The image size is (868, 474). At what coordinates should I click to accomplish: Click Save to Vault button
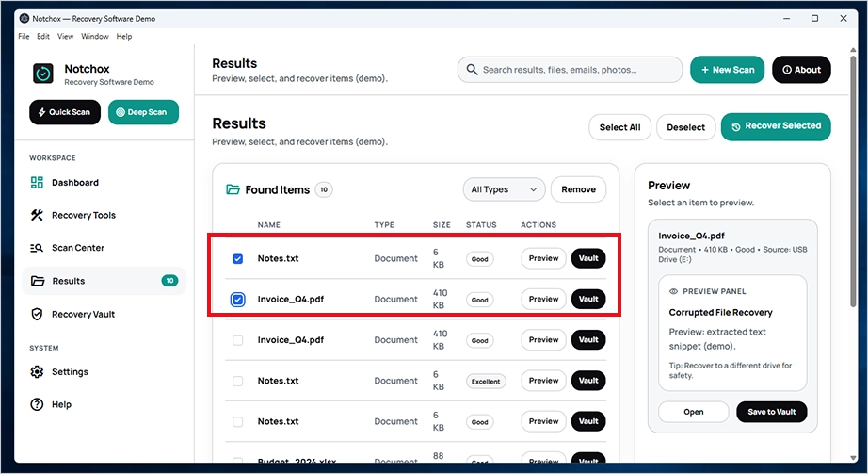coord(772,412)
